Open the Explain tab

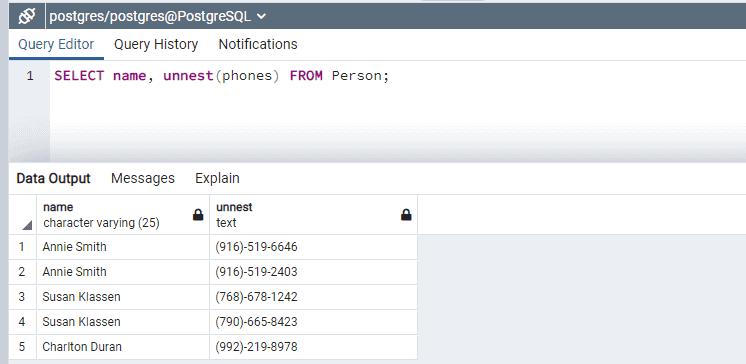click(217, 178)
